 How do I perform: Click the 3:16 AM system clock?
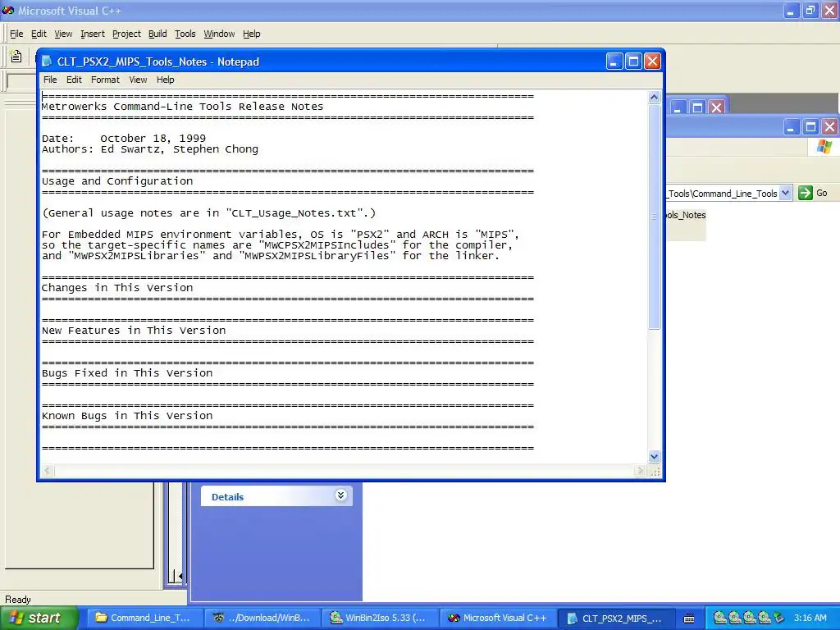click(x=810, y=618)
